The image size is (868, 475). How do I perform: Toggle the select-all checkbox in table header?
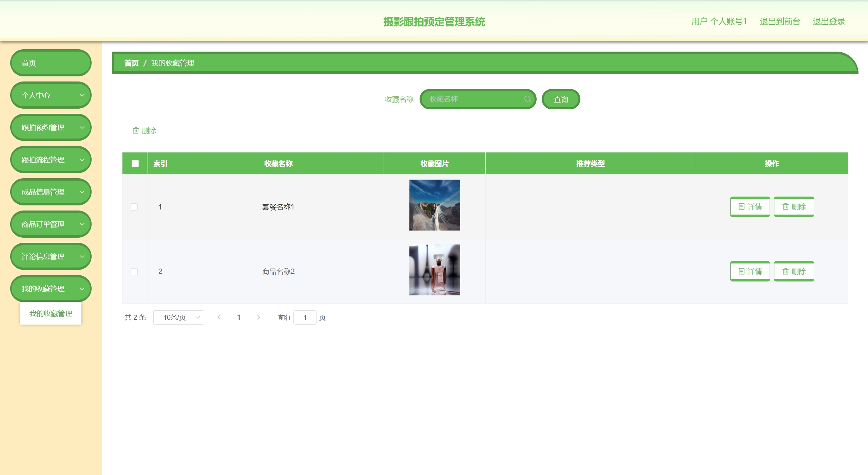coord(135,163)
